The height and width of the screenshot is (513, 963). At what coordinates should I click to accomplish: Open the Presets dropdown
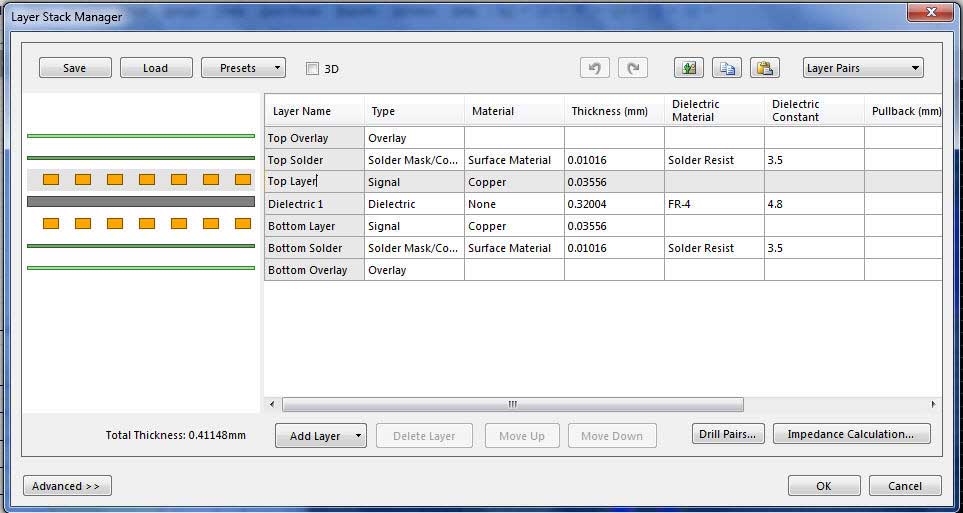pos(243,68)
